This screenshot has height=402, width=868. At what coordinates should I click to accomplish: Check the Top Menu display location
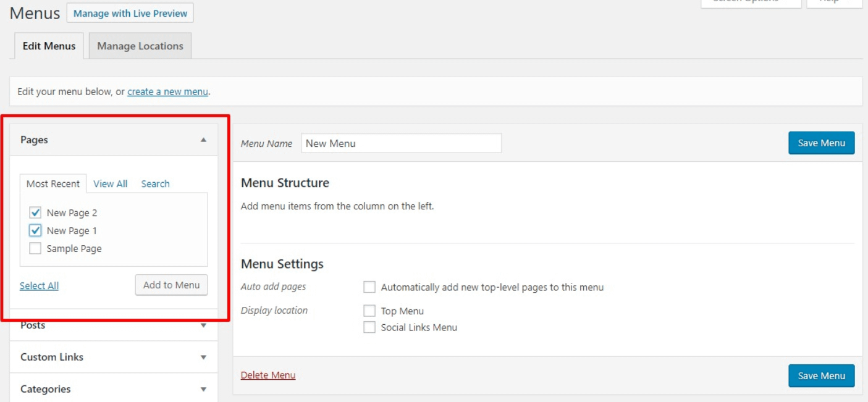(x=369, y=311)
